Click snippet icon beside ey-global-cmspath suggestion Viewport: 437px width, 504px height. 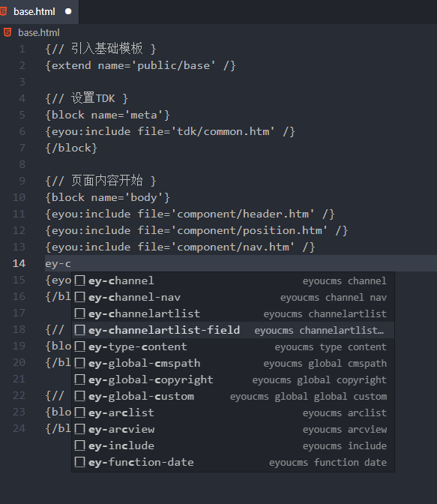click(79, 363)
